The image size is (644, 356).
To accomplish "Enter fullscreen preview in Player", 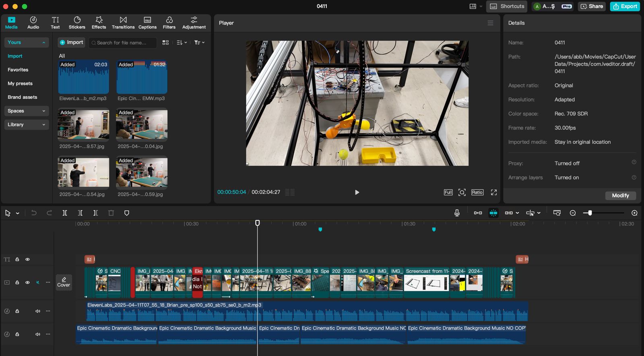I will (x=494, y=192).
